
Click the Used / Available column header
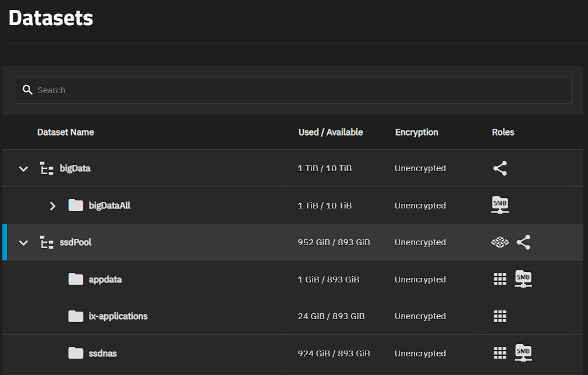coord(330,132)
